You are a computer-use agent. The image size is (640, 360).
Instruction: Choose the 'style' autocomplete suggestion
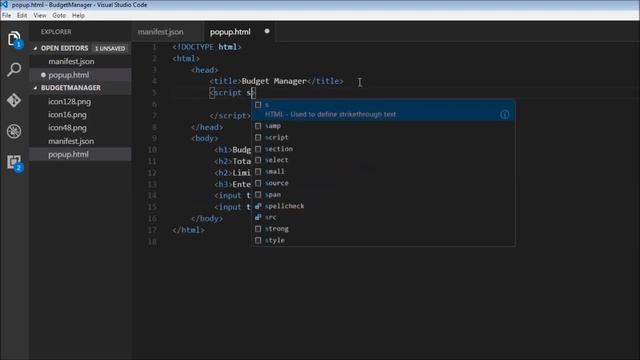click(x=383, y=240)
